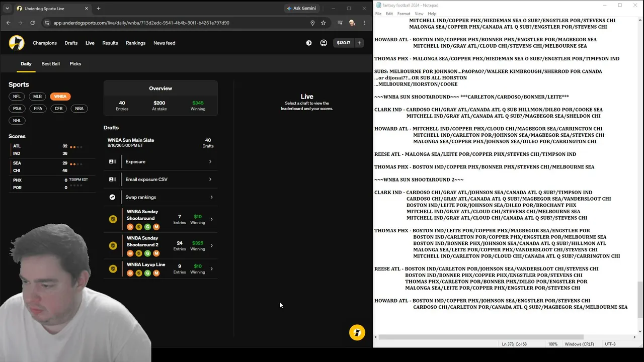This screenshot has width=644, height=362.
Task: Open the media controls icon in Chrome toolbar
Action: pos(340,23)
